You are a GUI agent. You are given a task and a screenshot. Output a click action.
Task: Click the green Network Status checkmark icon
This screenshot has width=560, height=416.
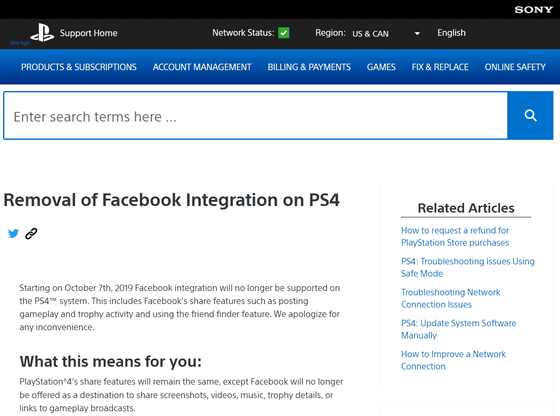coord(284,33)
